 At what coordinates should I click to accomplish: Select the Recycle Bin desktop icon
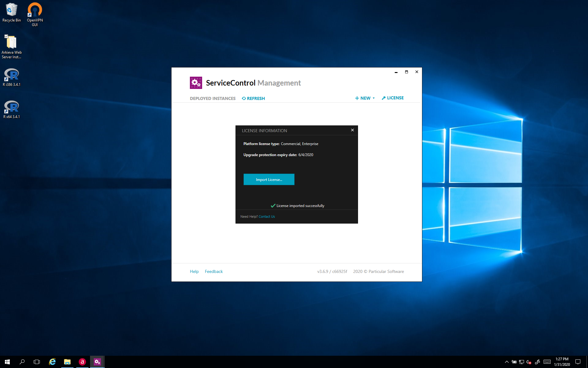pyautogui.click(x=12, y=13)
